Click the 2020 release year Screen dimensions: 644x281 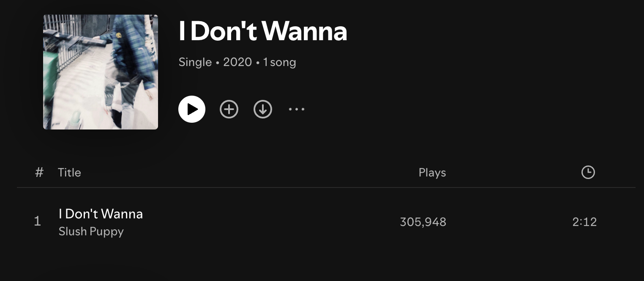(x=237, y=62)
